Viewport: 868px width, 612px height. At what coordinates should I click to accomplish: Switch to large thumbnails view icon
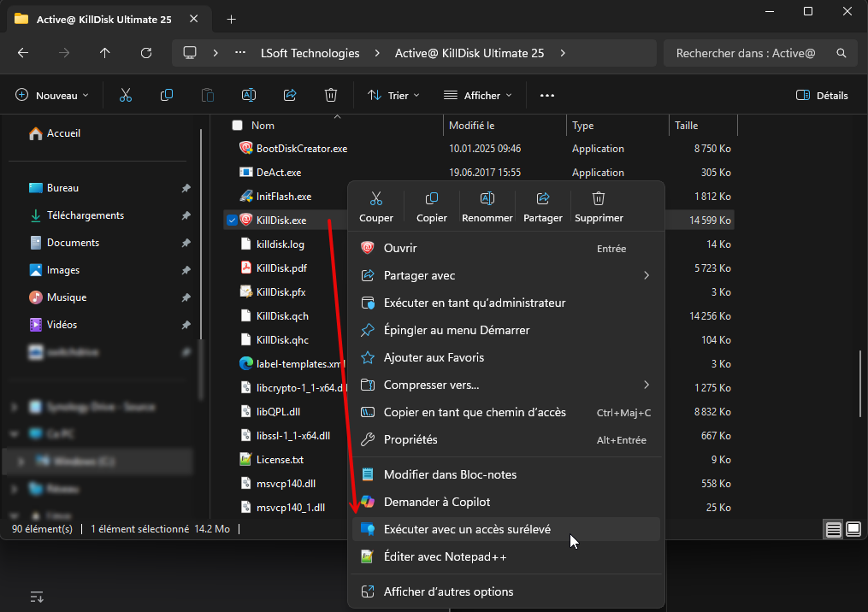[853, 530]
